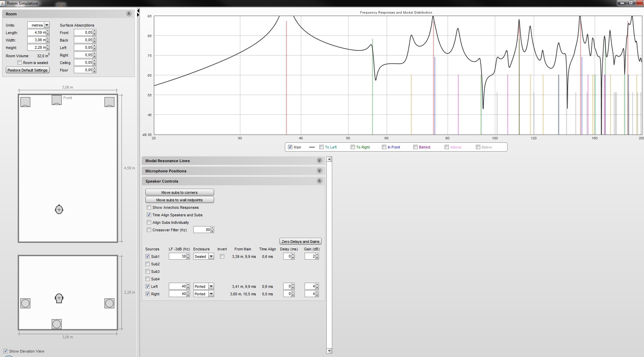Collapse the left panel using divider arrow
The height and width of the screenshot is (357, 644).
(x=138, y=11)
